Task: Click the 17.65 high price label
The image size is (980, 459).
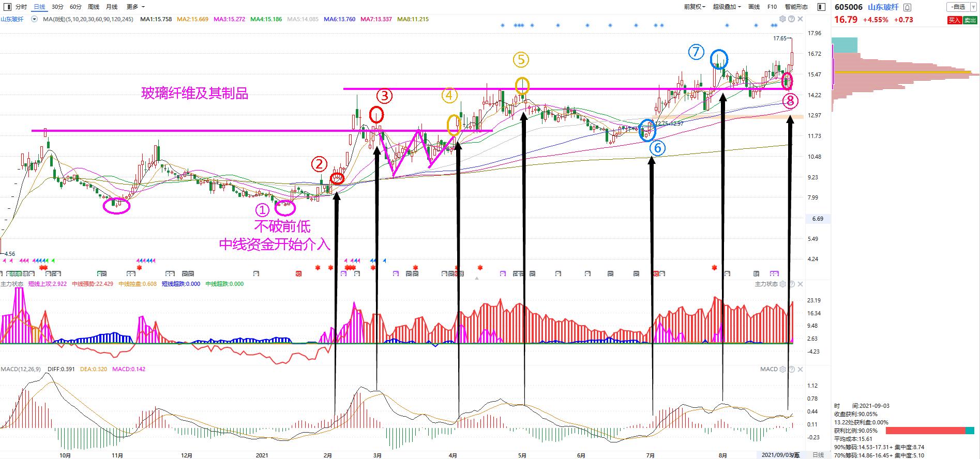Action: click(x=779, y=38)
